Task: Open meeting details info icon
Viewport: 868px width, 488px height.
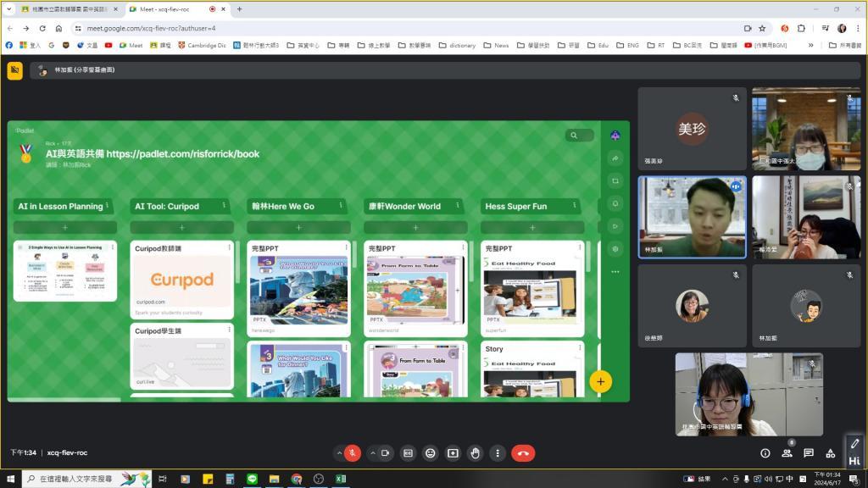Action: point(765,453)
